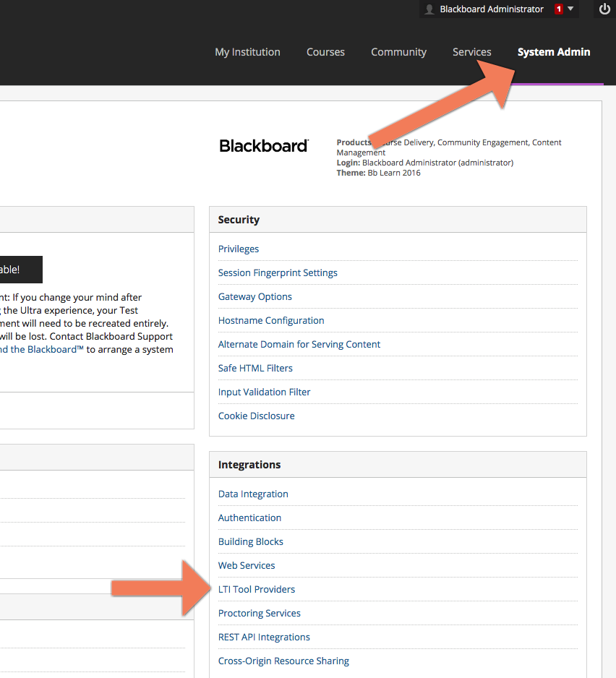Open Proctoring Services

click(x=259, y=613)
